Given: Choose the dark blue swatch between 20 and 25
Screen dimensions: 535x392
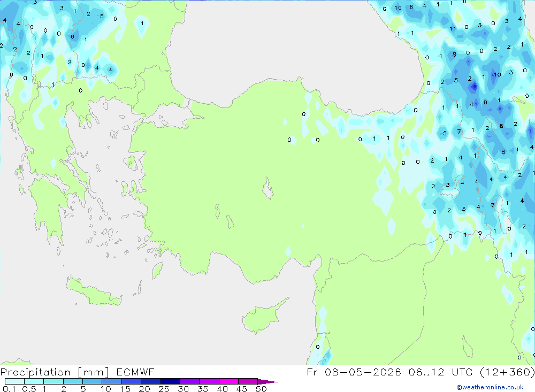Looking at the screenshot, I should (x=151, y=381).
